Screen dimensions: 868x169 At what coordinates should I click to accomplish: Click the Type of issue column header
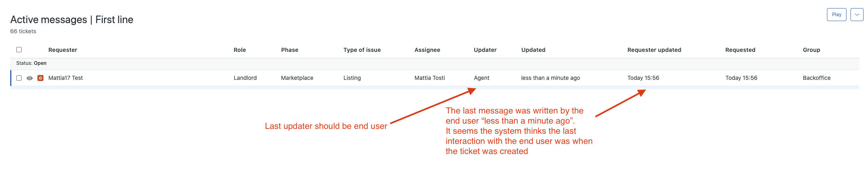tap(362, 50)
